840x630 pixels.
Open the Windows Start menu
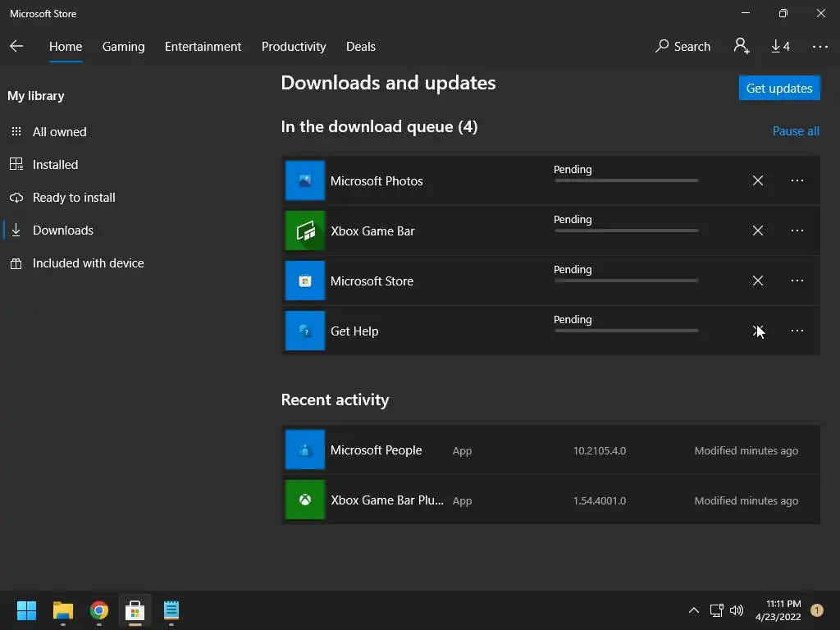[26, 610]
